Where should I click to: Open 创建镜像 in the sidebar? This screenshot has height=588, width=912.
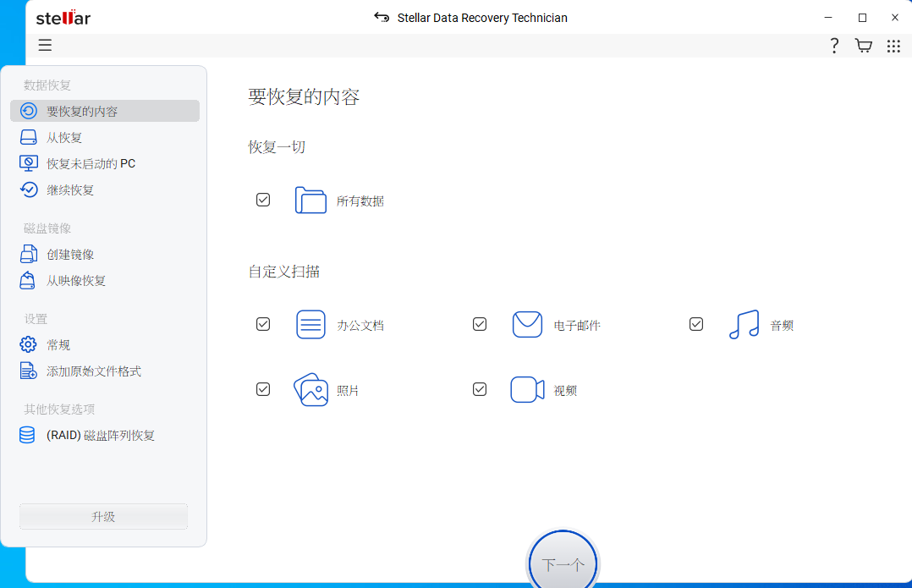[x=70, y=255]
